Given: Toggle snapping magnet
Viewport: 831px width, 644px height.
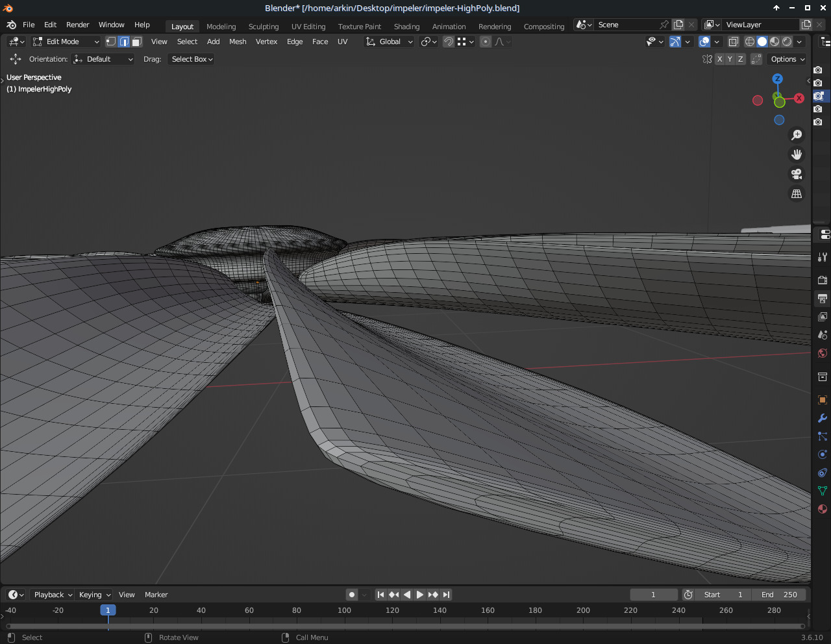Looking at the screenshot, I should [x=449, y=42].
